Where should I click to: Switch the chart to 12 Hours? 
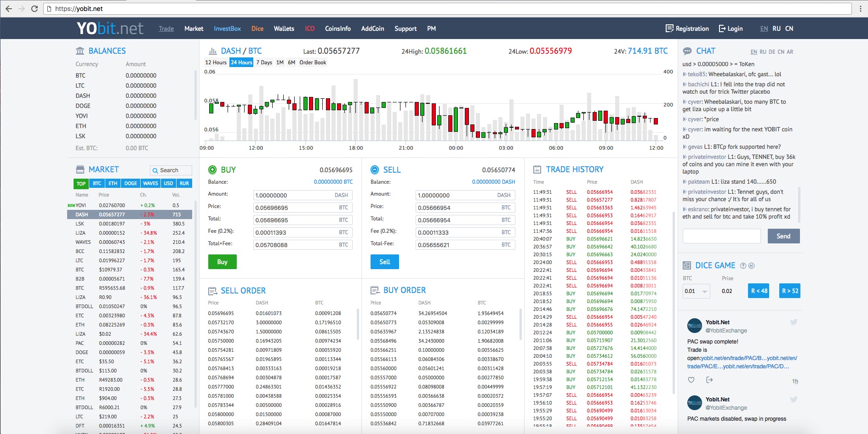pos(216,62)
